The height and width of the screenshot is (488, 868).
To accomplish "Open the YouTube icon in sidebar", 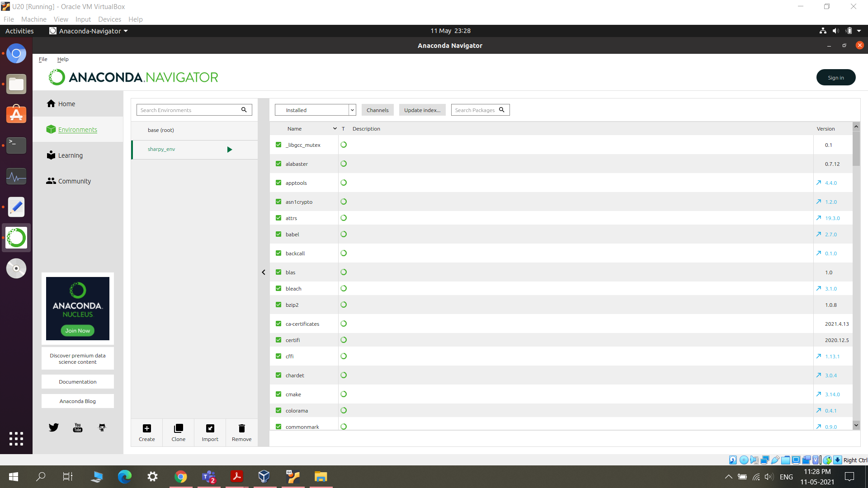I will tap(78, 427).
